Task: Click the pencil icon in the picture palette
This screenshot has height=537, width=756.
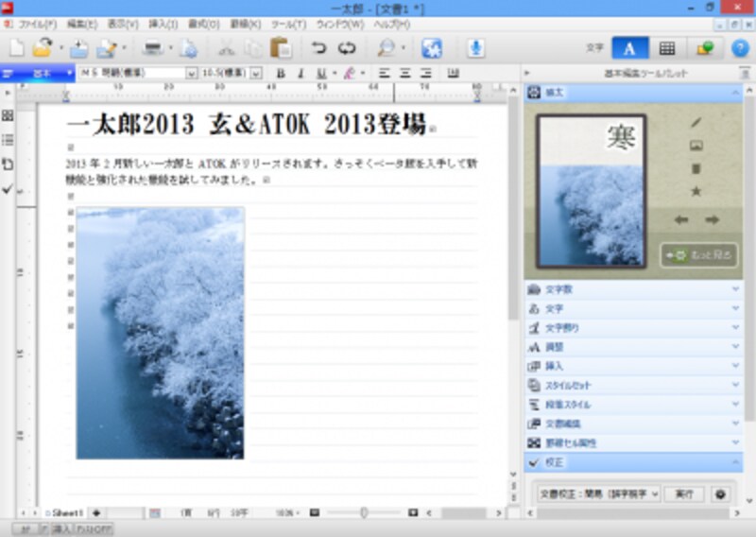Action: (x=696, y=123)
